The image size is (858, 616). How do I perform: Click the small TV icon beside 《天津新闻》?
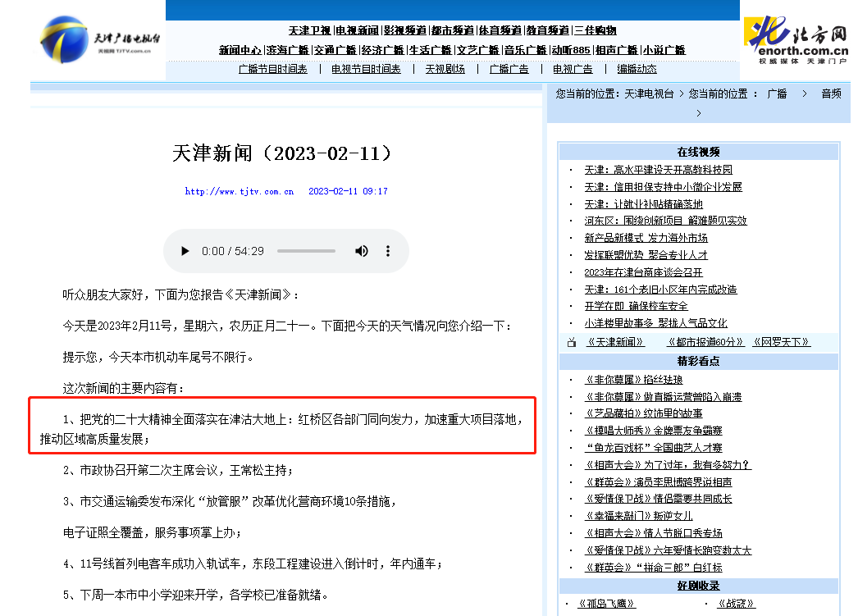tap(572, 342)
